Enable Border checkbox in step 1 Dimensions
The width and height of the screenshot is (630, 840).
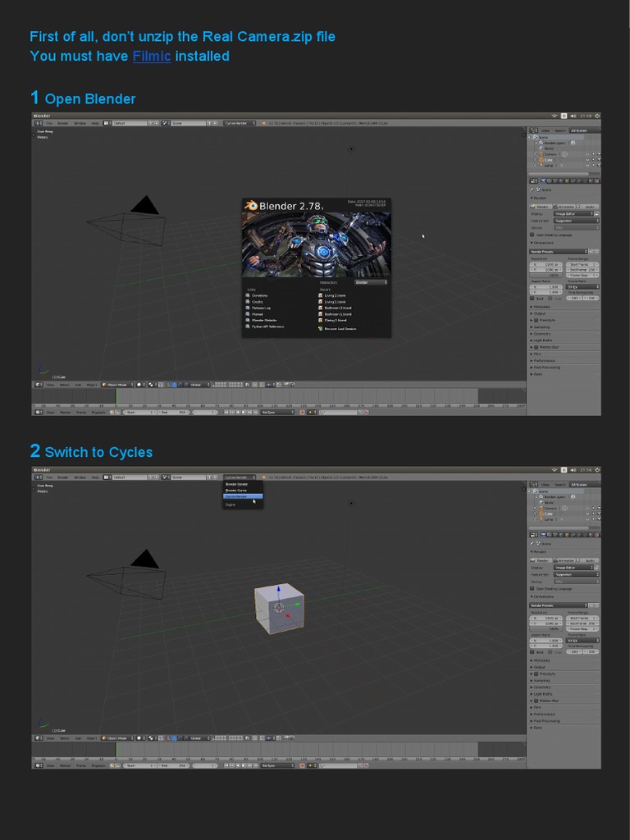(532, 299)
